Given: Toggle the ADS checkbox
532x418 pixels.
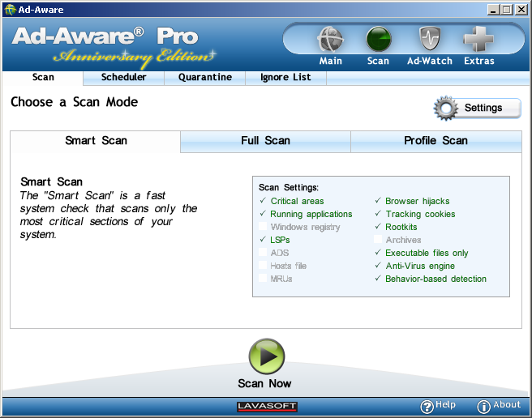Looking at the screenshot, I should [x=263, y=252].
